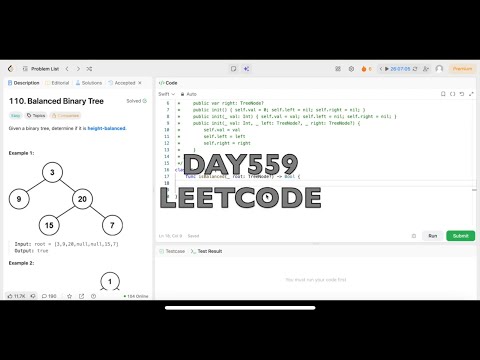Open the layout grid icon
Screen dimensions: 480x360
(338, 69)
